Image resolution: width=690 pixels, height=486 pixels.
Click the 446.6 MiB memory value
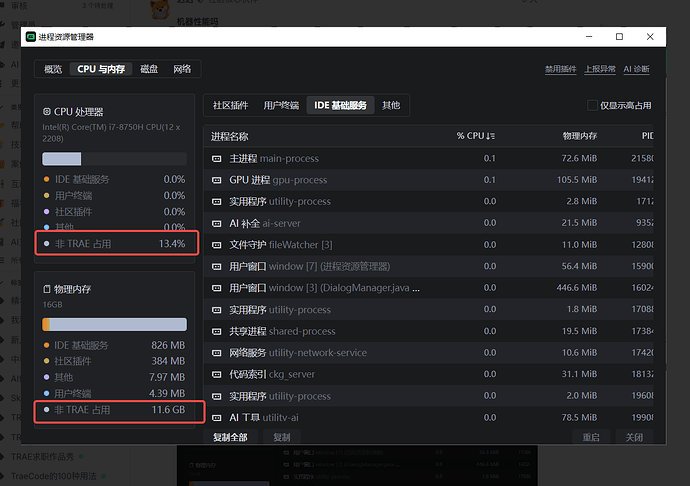tap(577, 288)
